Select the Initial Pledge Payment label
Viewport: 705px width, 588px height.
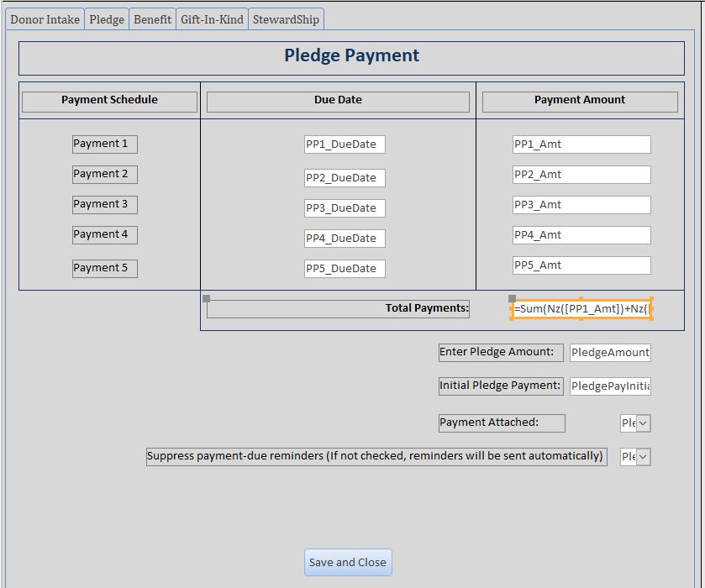pyautogui.click(x=501, y=386)
